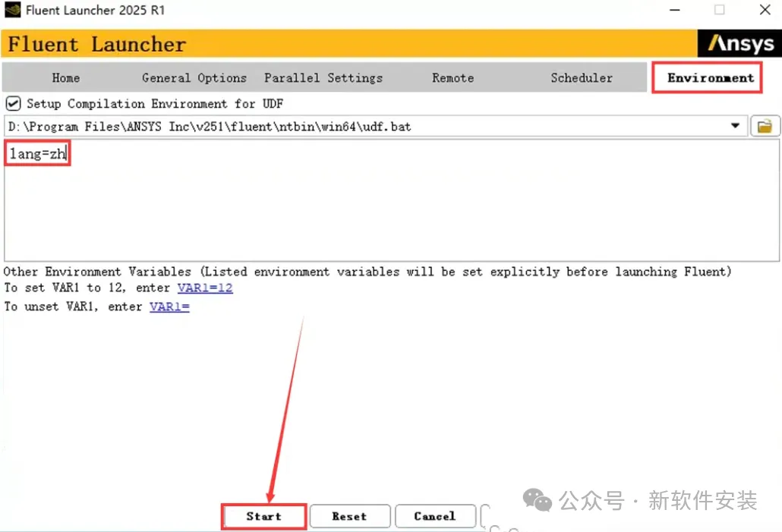Cancel the Fluent Launcher dialog
This screenshot has width=782, height=532.
pyautogui.click(x=435, y=517)
